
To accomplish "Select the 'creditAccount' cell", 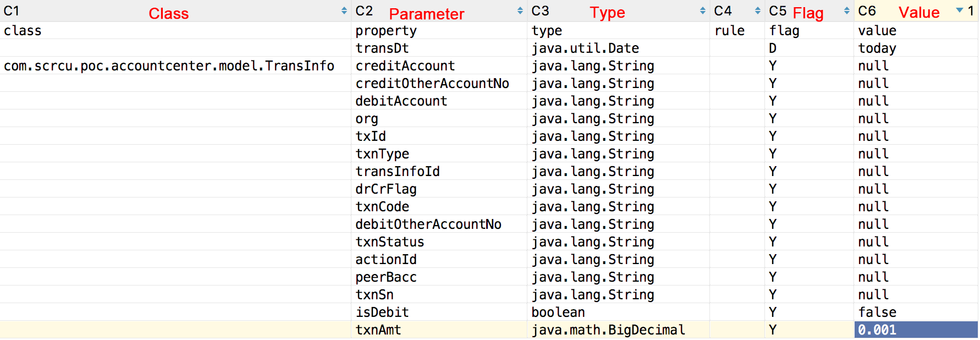I will (439, 65).
